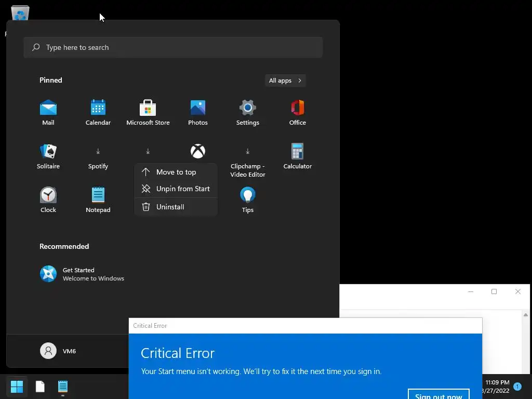The image size is (532, 399).
Task: Select Move to top in context menu
Action: [x=176, y=172]
